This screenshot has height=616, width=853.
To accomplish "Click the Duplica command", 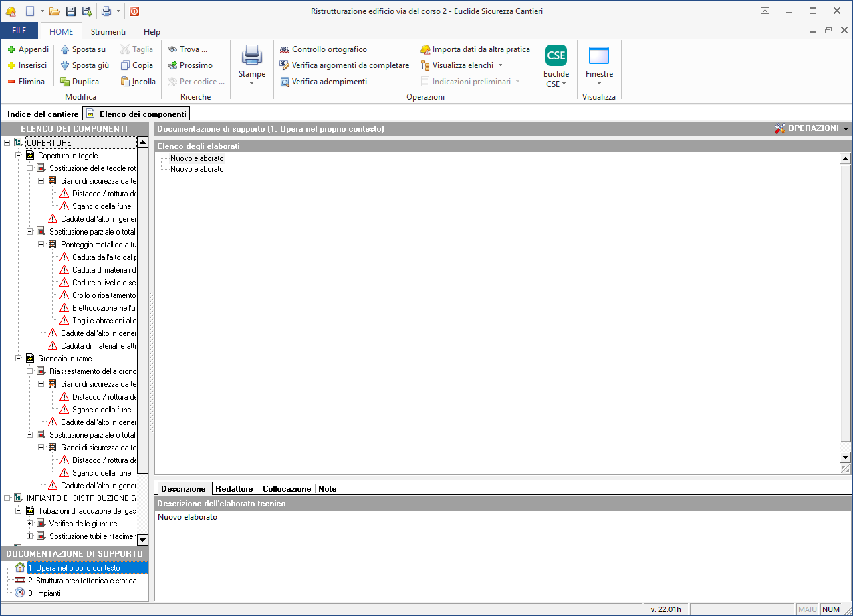I will 80,82.
